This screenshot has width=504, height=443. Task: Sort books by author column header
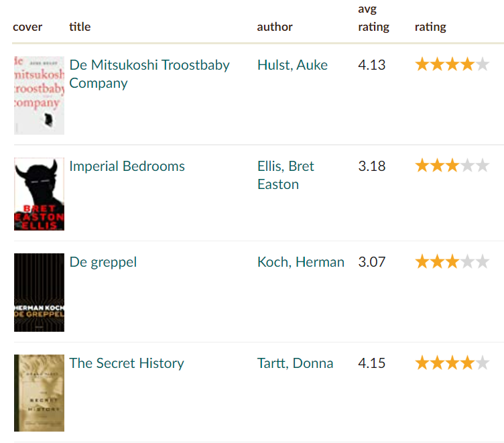point(275,27)
